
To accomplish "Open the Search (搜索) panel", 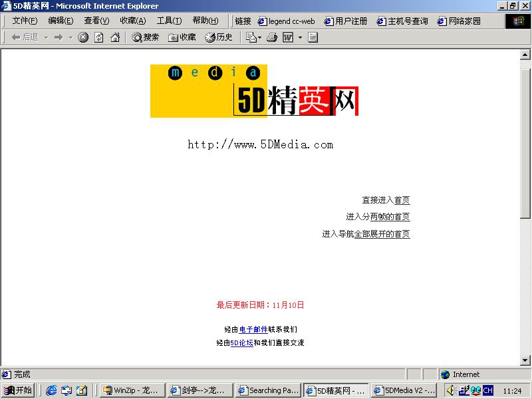I will [145, 37].
